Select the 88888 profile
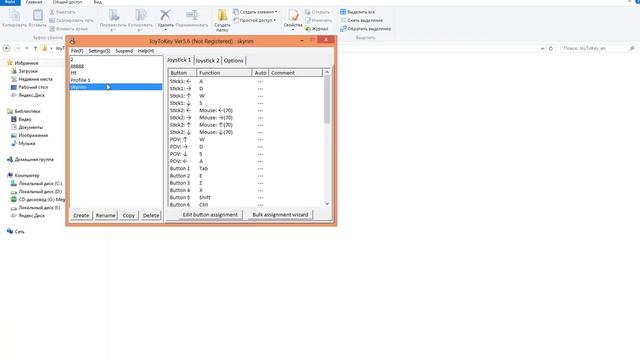Viewport: 640px width, 360px height. (116, 66)
